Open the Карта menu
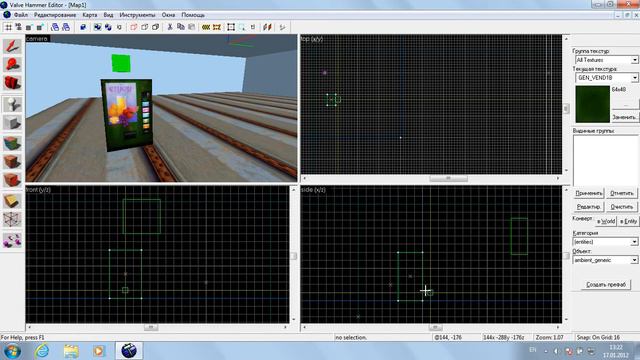 (x=90, y=15)
